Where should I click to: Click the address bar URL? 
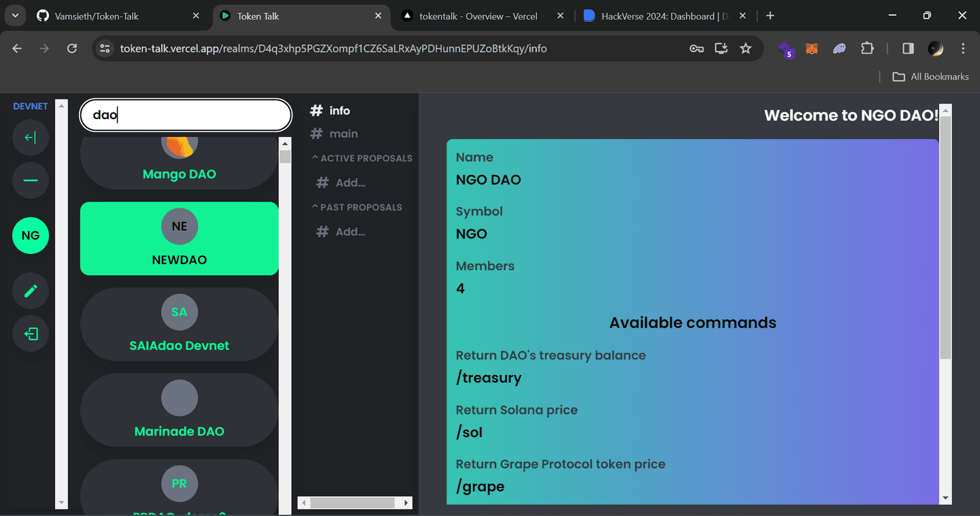333,48
